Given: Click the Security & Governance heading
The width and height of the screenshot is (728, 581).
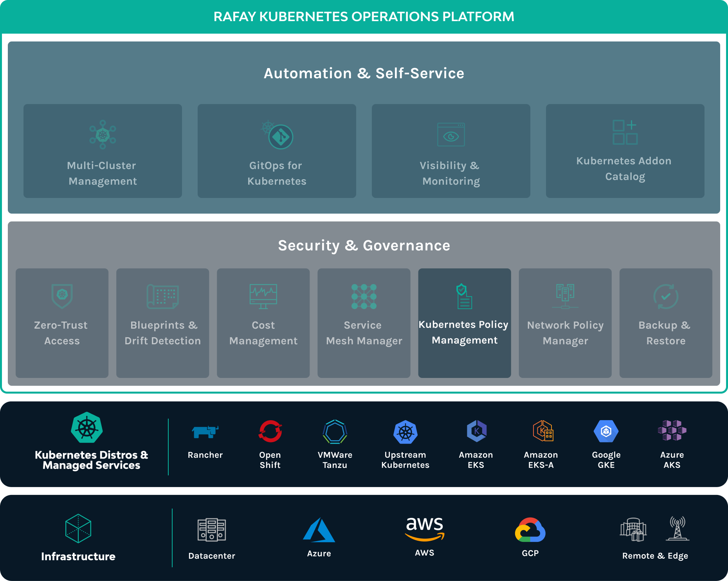Looking at the screenshot, I should (x=364, y=246).
